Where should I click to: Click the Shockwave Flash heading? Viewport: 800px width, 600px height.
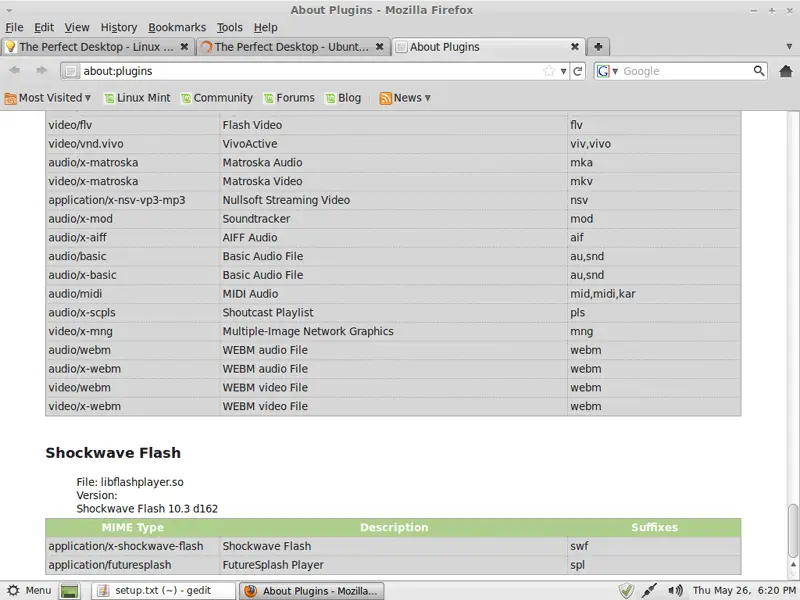[113, 453]
